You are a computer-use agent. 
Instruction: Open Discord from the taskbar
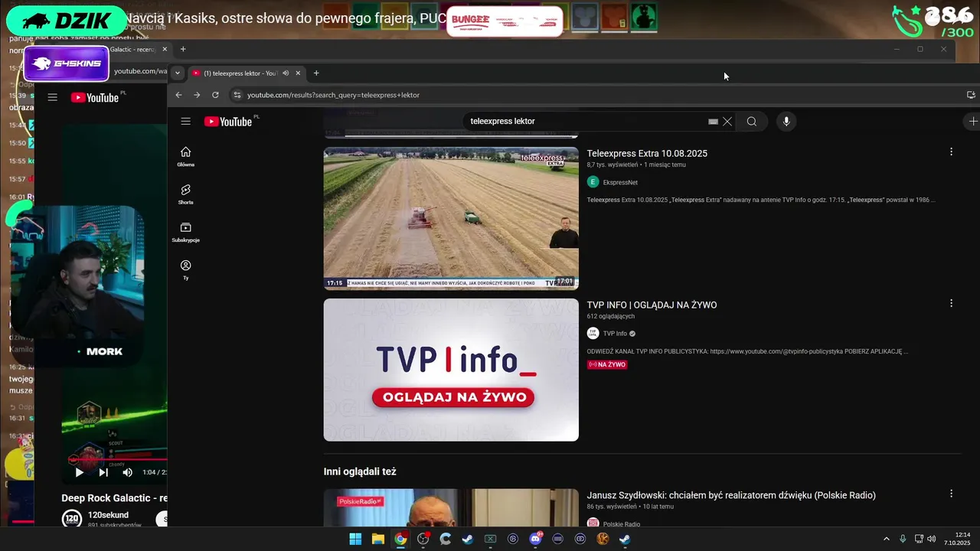pyautogui.click(x=535, y=539)
